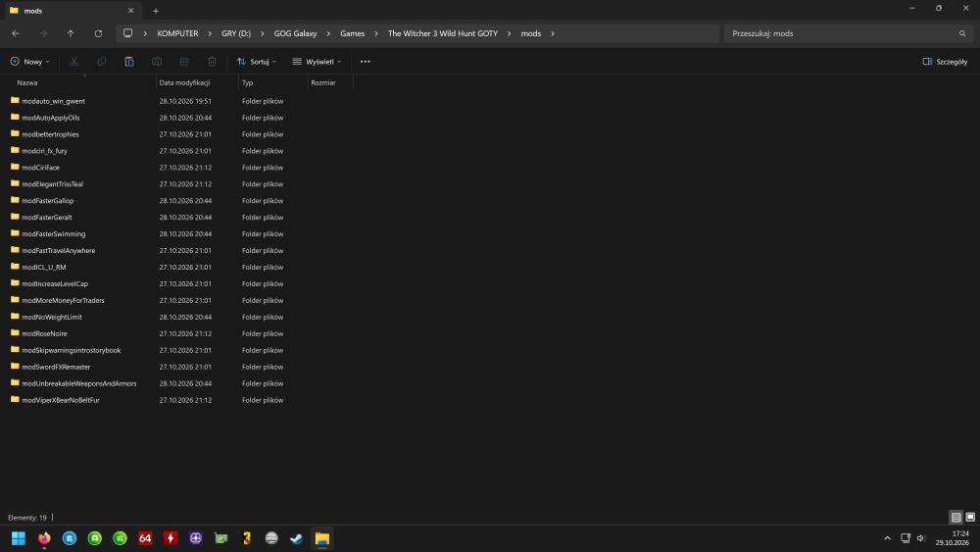Click the search magnifier icon
980x552 pixels.
coord(962,33)
